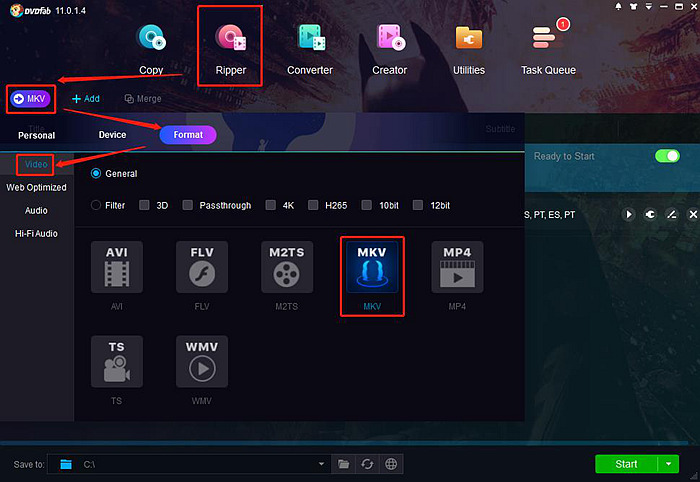The width and height of the screenshot is (700, 482).
Task: Select the Hi-Fi Audio category
Action: [36, 233]
